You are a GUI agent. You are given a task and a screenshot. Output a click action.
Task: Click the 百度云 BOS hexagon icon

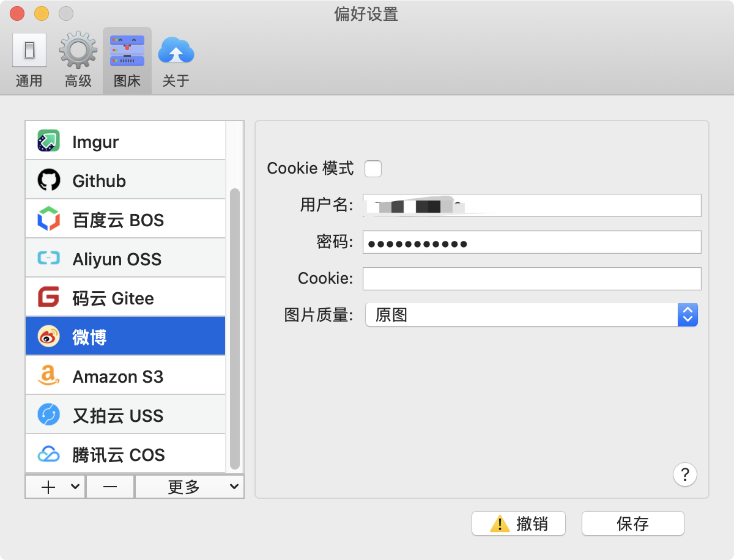click(49, 219)
